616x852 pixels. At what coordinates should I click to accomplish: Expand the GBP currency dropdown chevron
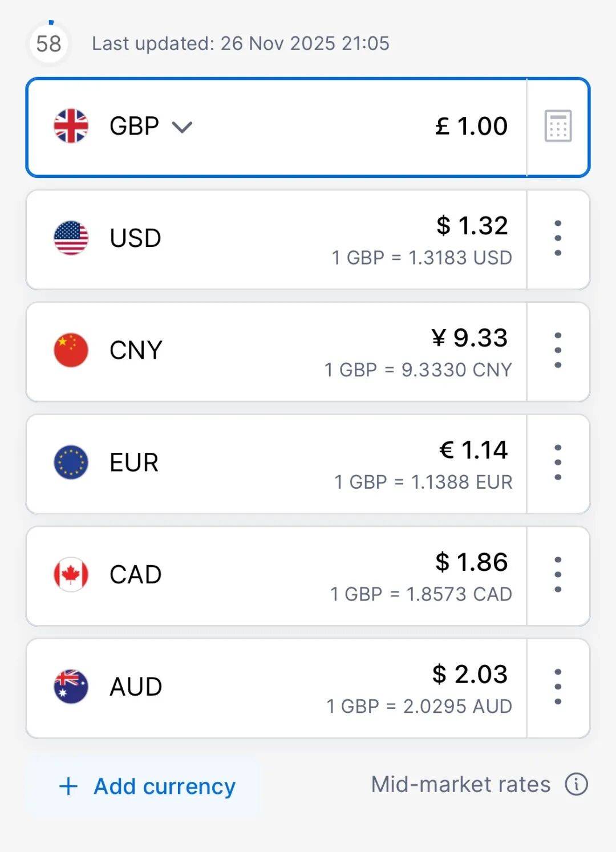(182, 127)
